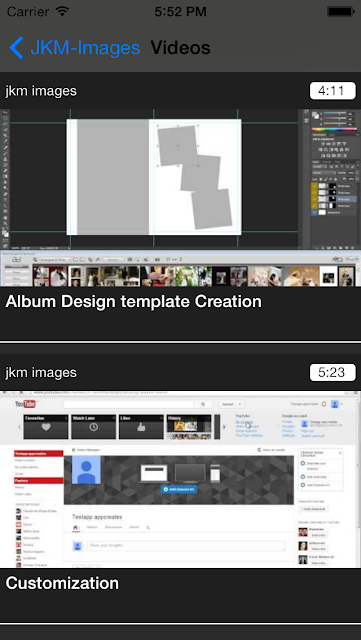
Task: Tap the 4:11 duration badge
Action: (x=332, y=91)
